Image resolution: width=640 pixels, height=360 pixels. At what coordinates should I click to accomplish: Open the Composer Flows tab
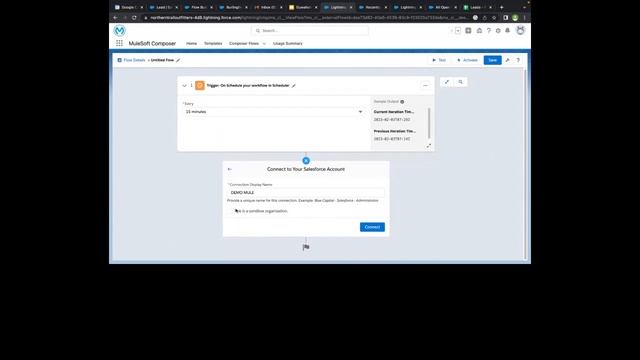(244, 43)
